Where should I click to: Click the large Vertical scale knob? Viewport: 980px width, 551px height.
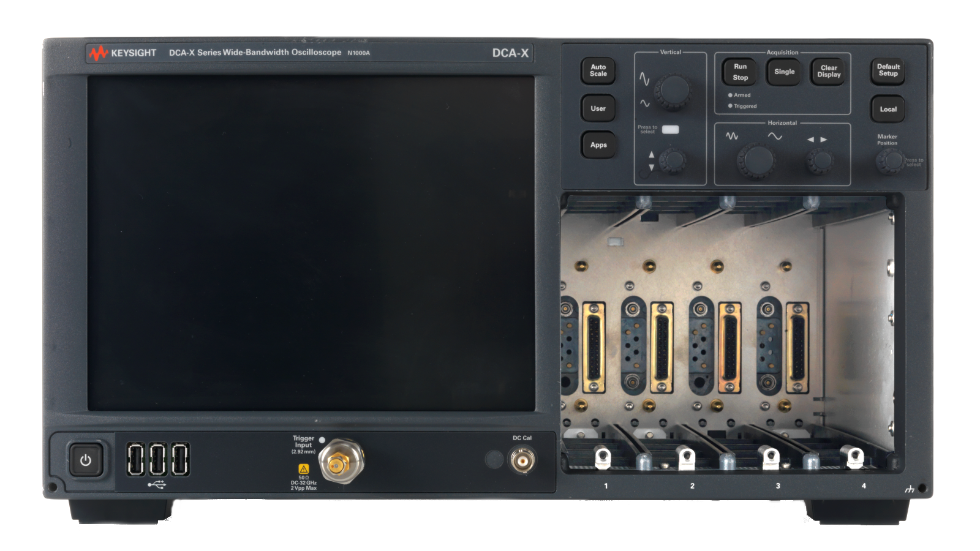(x=673, y=91)
